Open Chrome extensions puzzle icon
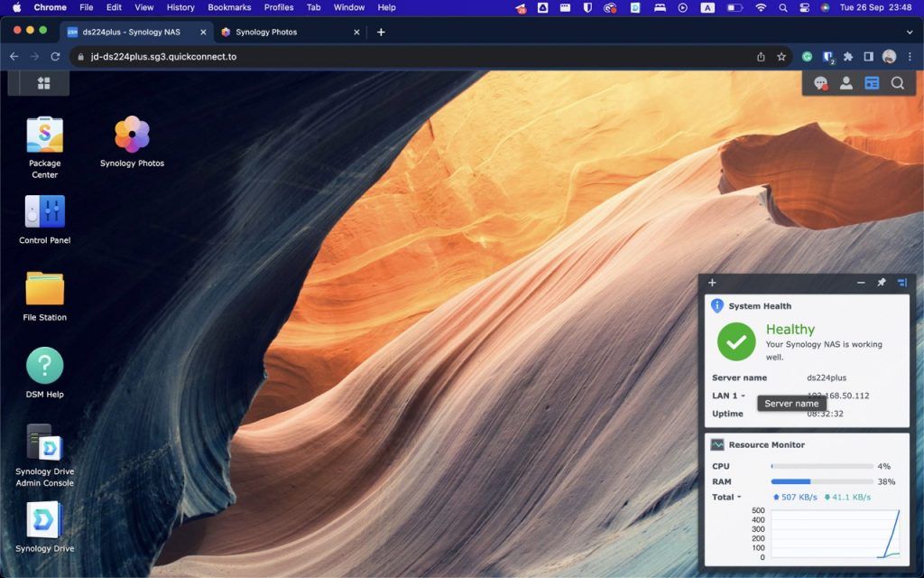This screenshot has height=578, width=924. pyautogui.click(x=848, y=57)
